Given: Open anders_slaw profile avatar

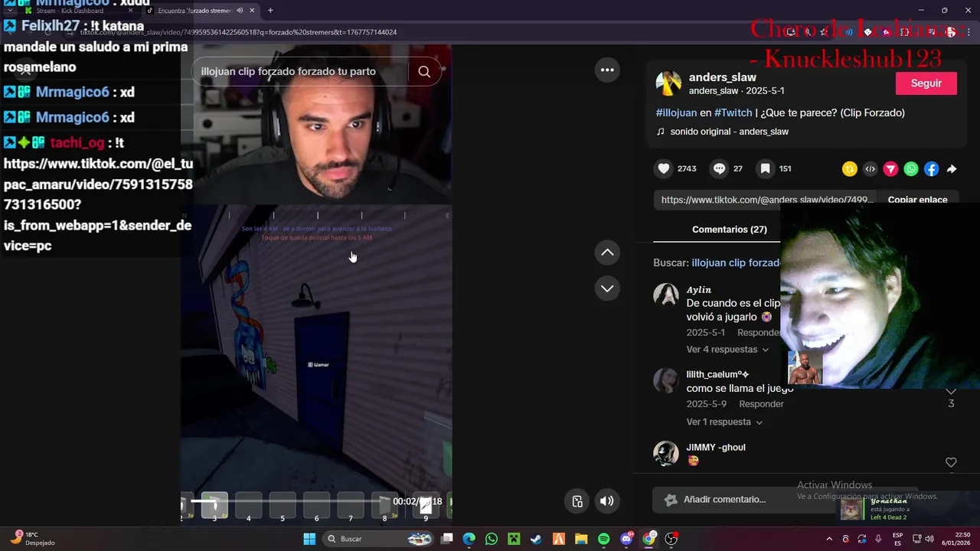Looking at the screenshot, I should click(x=668, y=83).
